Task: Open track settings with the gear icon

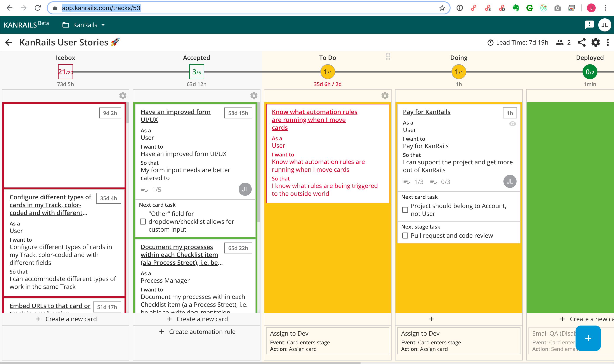Action: (x=596, y=42)
